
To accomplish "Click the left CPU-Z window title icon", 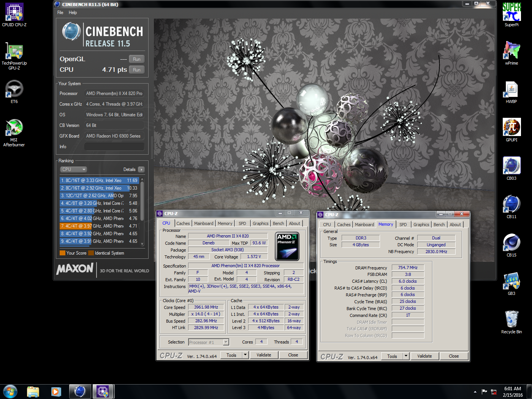I will (160, 214).
